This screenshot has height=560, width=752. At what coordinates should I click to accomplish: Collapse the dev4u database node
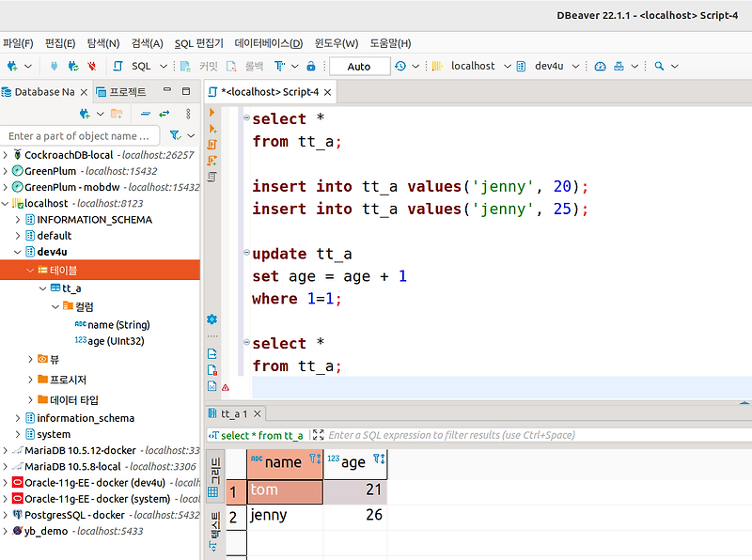tap(18, 252)
